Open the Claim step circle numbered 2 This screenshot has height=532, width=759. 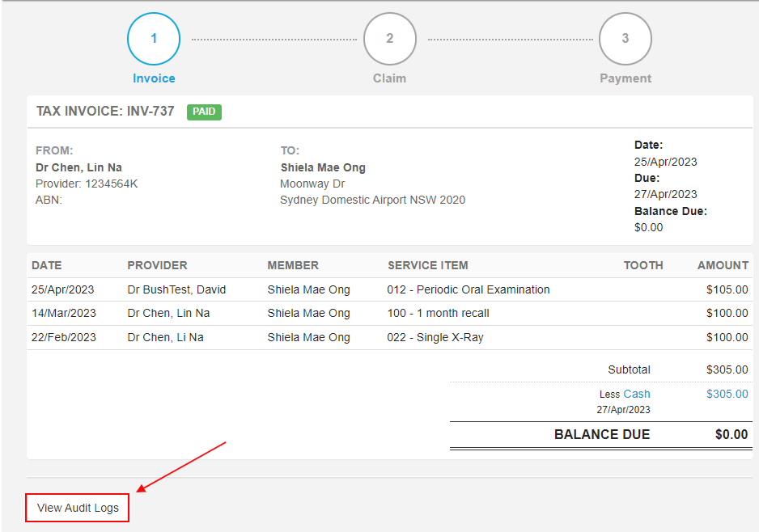pyautogui.click(x=389, y=38)
